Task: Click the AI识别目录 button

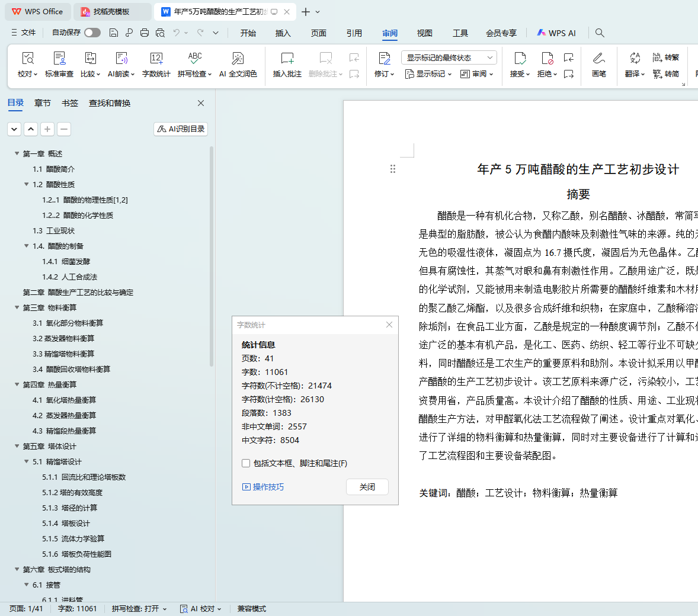Action: (181, 129)
